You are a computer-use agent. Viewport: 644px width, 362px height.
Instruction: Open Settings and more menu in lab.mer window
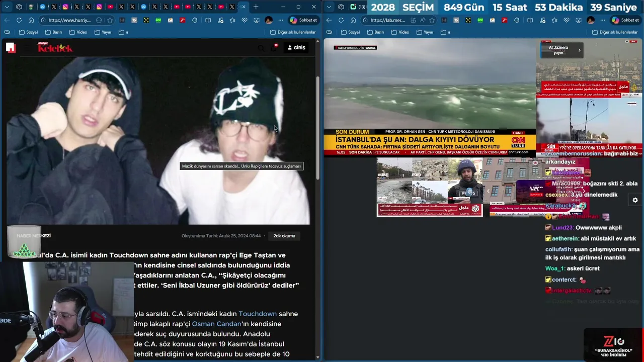click(602, 20)
